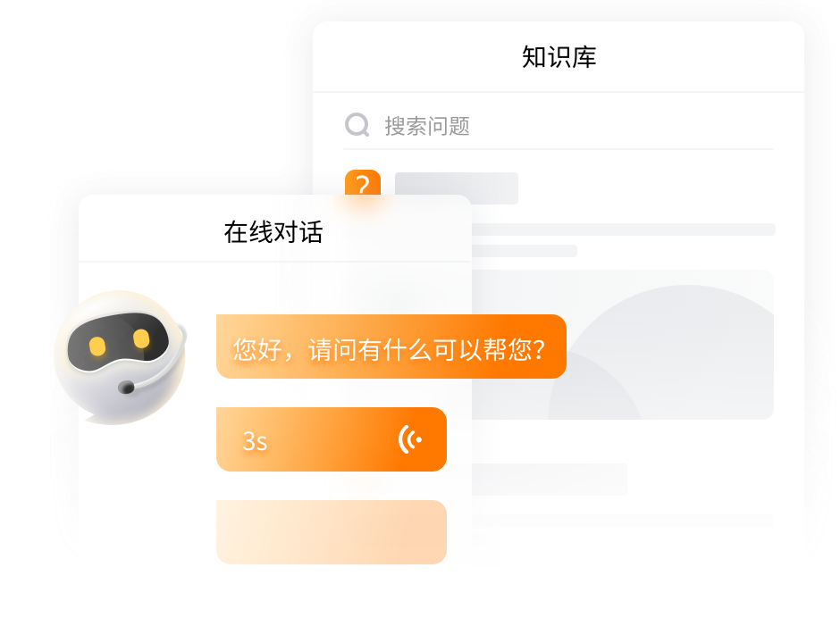This screenshot has width=840, height=643.
Task: Open the large gray image placeholder
Action: coord(623,345)
